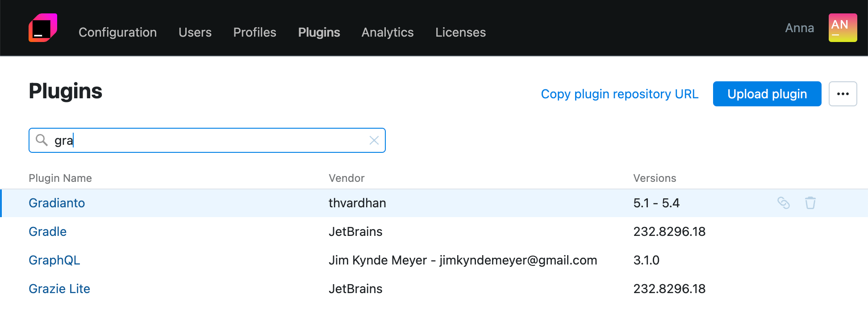This screenshot has width=868, height=319.
Task: Go to the Users section
Action: [x=195, y=32]
